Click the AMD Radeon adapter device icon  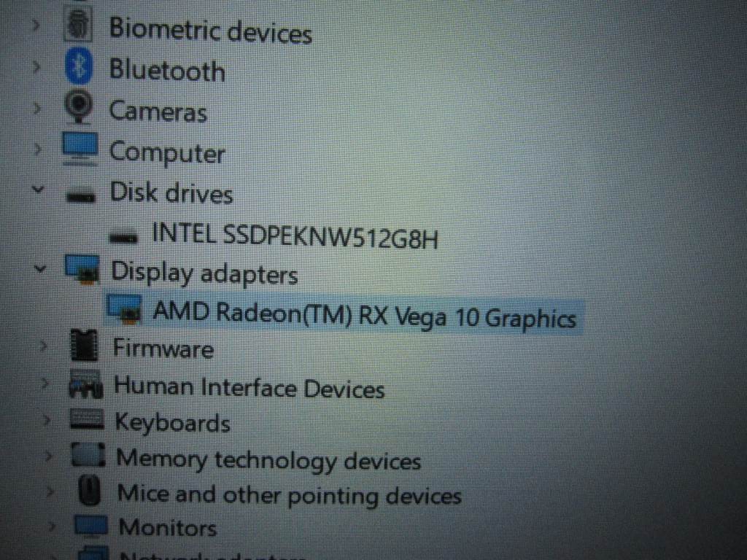pyautogui.click(x=125, y=308)
